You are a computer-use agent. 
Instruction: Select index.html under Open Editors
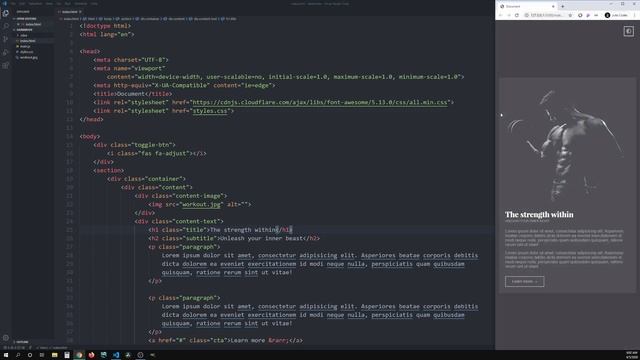point(33,24)
